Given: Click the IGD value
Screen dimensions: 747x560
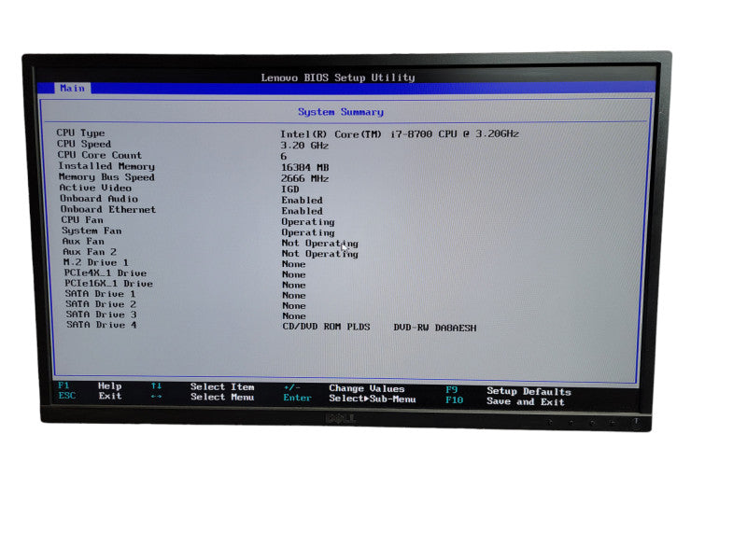Looking at the screenshot, I should [x=290, y=189].
